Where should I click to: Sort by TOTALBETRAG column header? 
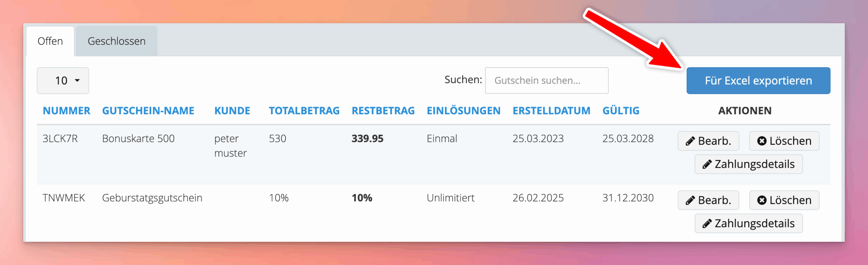click(x=304, y=111)
